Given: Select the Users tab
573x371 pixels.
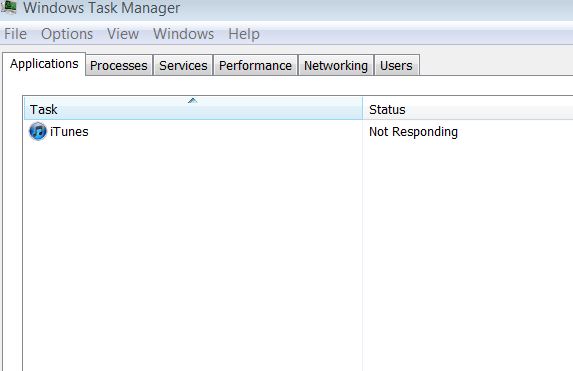Looking at the screenshot, I should point(396,65).
